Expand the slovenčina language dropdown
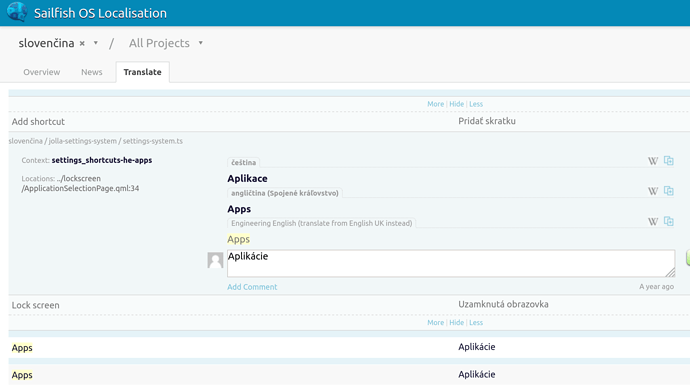 coord(95,43)
